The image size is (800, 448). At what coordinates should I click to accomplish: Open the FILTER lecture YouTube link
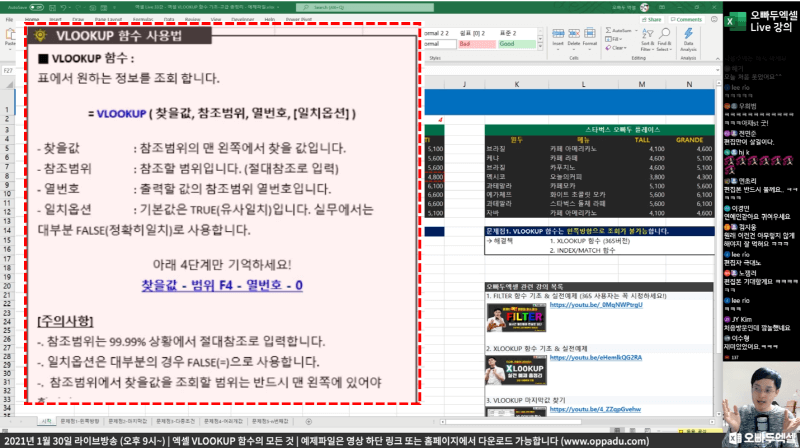(x=596, y=305)
